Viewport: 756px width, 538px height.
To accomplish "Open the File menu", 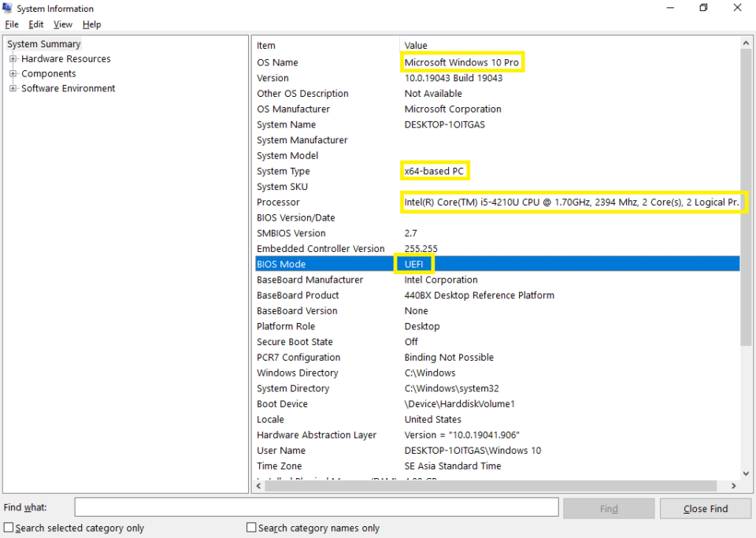I will [12, 24].
